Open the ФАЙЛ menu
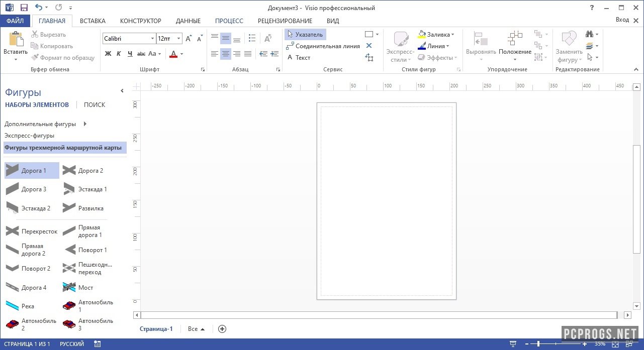This screenshot has height=350, width=644. (15, 21)
